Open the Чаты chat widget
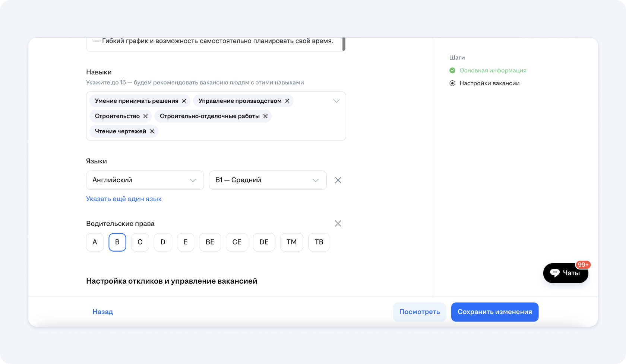Image resolution: width=626 pixels, height=364 pixels. click(565, 273)
